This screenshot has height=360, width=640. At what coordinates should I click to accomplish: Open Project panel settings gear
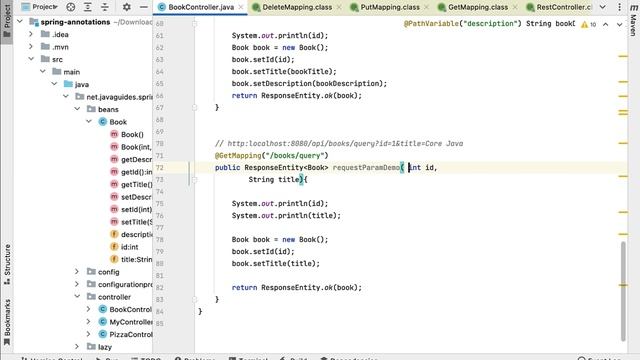pyautogui.click(x=127, y=7)
